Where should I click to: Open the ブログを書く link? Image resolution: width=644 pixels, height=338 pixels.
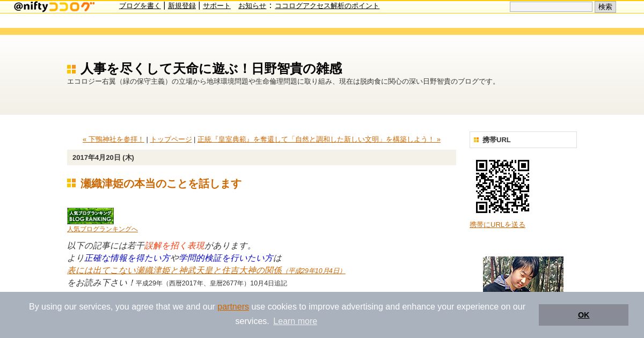click(140, 6)
